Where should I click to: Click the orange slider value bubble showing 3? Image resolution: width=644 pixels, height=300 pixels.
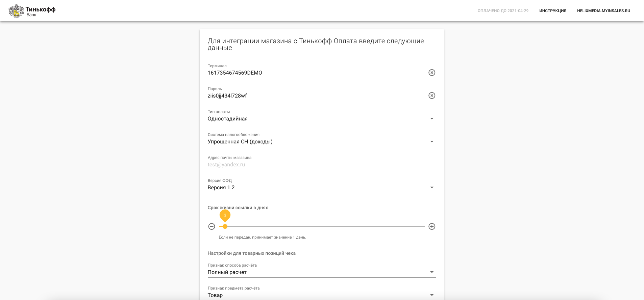click(225, 215)
